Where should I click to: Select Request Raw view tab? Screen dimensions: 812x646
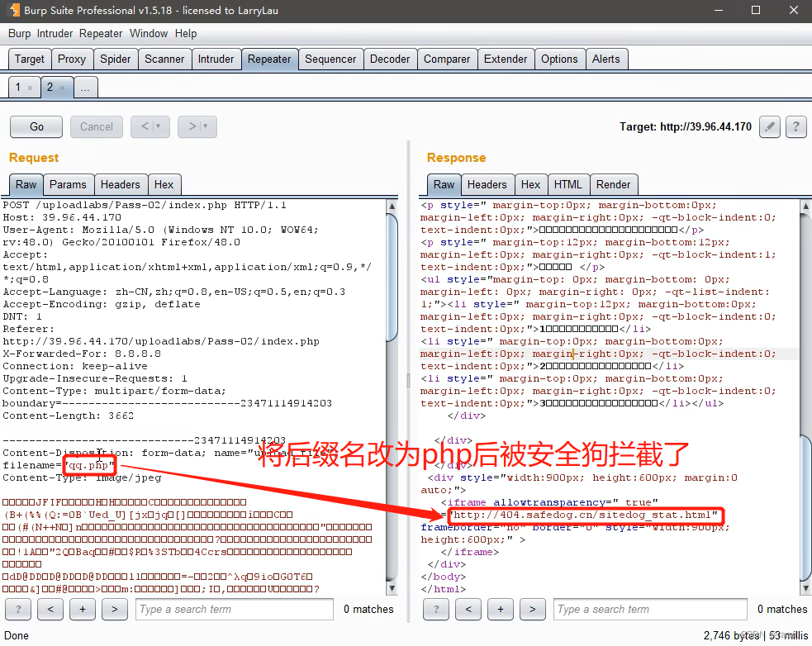[x=26, y=184]
